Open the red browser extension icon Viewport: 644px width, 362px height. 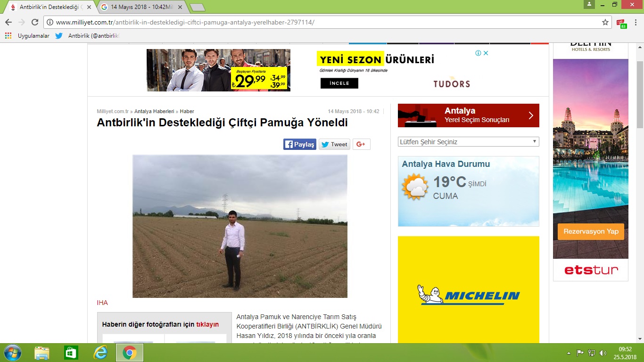621,23
